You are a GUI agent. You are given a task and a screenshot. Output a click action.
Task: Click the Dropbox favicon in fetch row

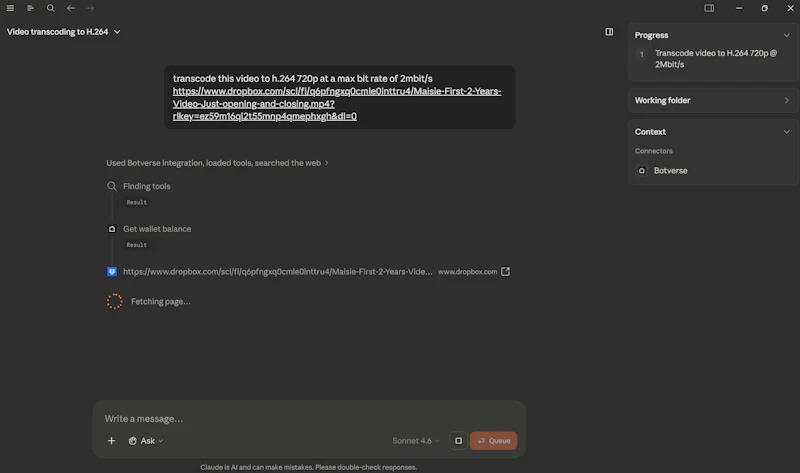pyautogui.click(x=112, y=272)
